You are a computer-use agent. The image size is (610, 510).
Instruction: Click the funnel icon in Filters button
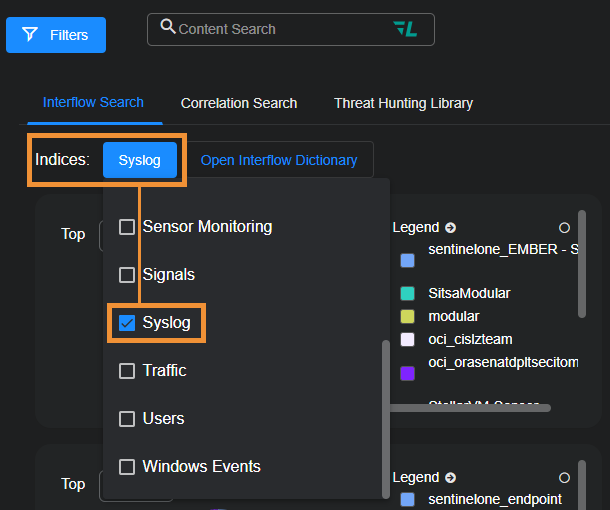click(x=30, y=35)
